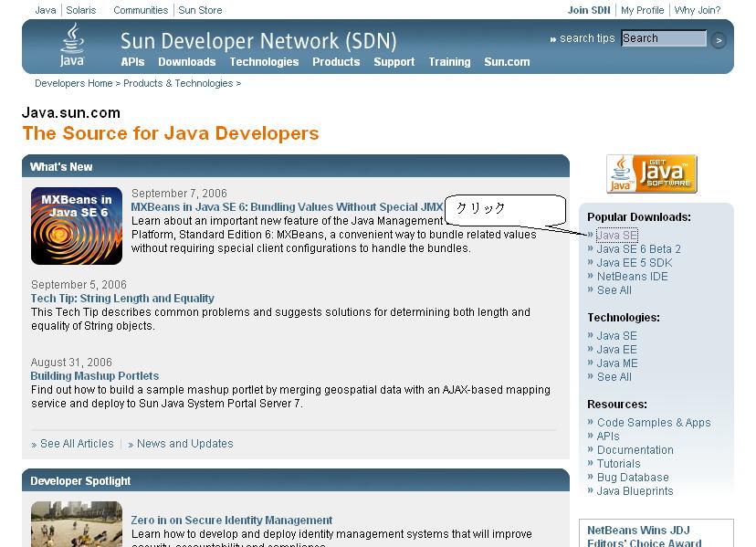Open the Sun Store link
The image size is (756, 547).
pyautogui.click(x=200, y=10)
